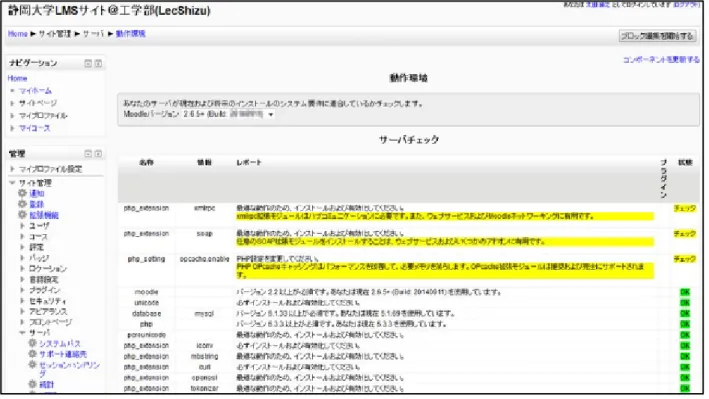The width and height of the screenshot is (709, 399).
Task: Click the gear icon beside 登録
Action: click(22, 204)
